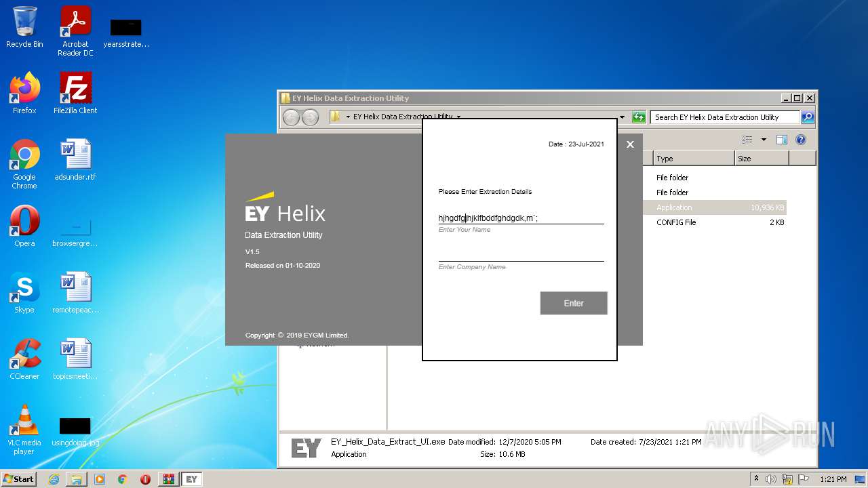Select remotepeac... Word document on desktop

point(75,293)
